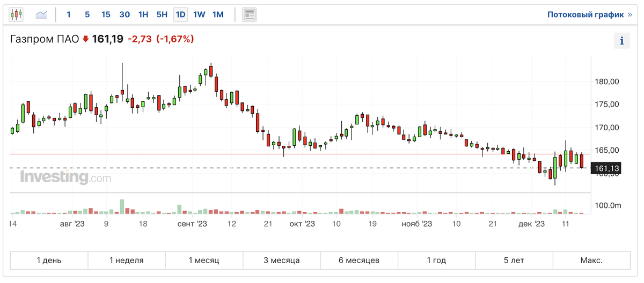Set the 1H interval
The height and width of the screenshot is (283, 644).
[x=143, y=14]
